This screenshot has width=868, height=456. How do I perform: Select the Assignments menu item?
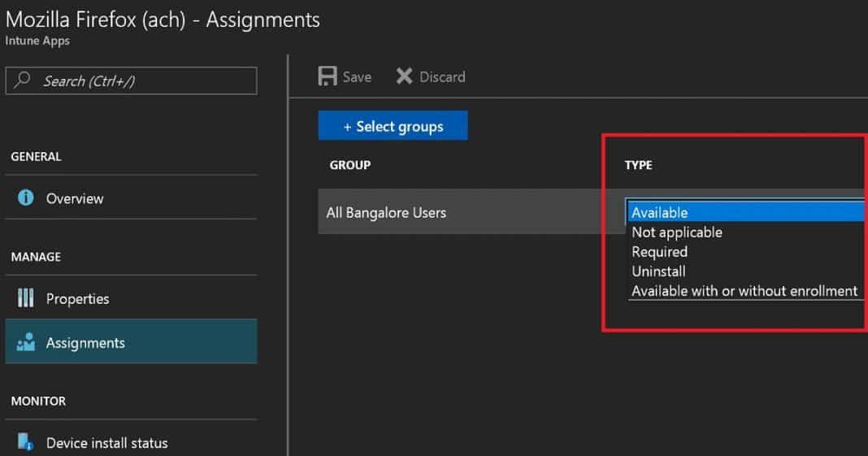(x=131, y=341)
